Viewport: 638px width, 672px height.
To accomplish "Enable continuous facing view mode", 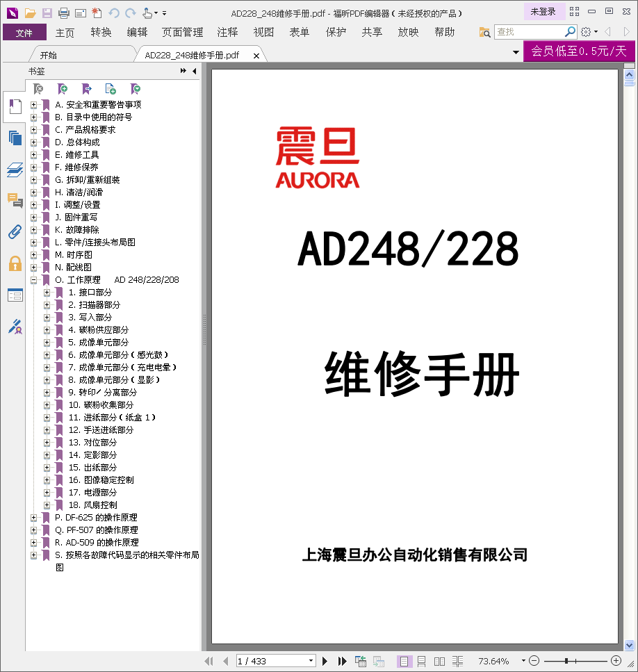I will (457, 662).
